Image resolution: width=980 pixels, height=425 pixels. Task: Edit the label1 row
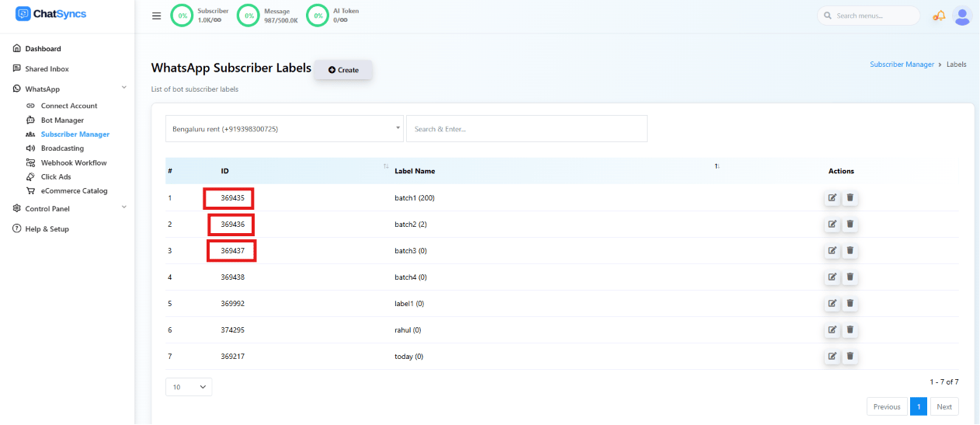(832, 304)
